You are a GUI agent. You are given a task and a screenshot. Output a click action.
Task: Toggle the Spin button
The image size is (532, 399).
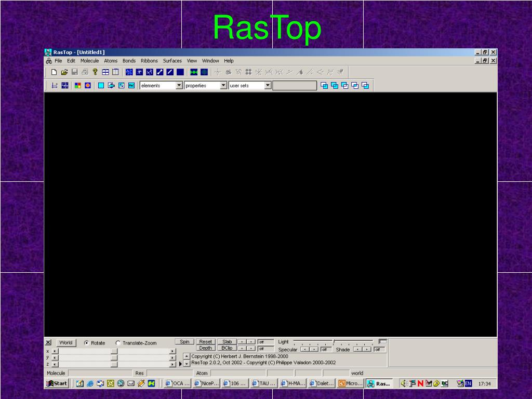184,342
